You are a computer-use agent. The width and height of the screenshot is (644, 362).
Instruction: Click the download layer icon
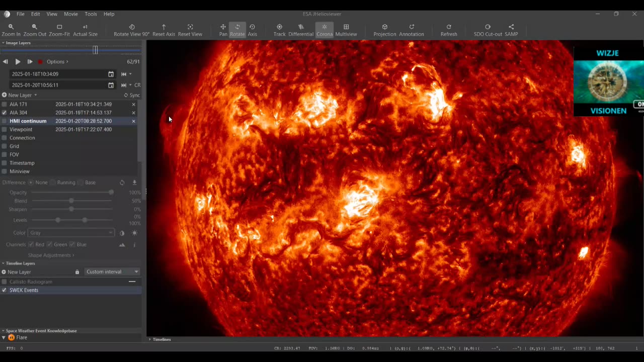coord(134,183)
